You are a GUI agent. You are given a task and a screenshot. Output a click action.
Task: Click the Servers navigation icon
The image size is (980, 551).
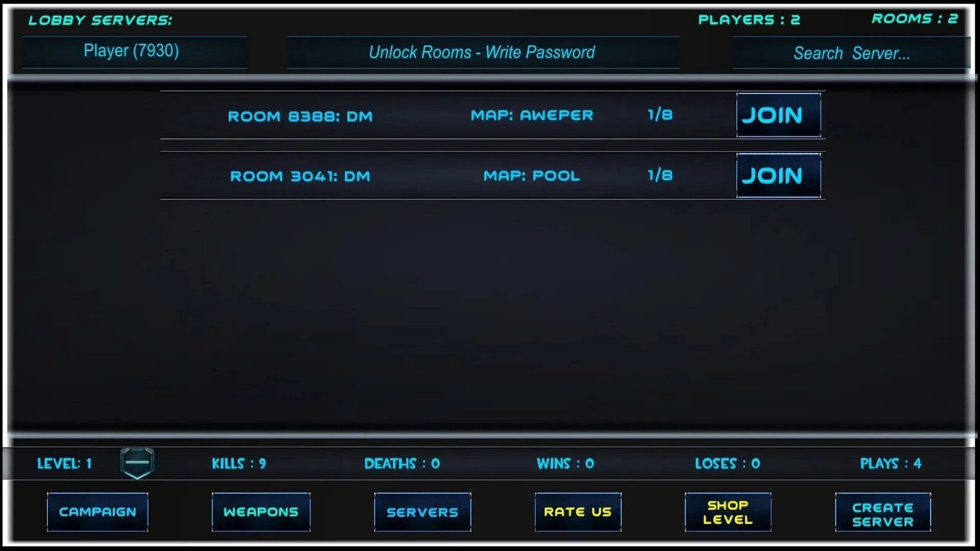pos(422,511)
